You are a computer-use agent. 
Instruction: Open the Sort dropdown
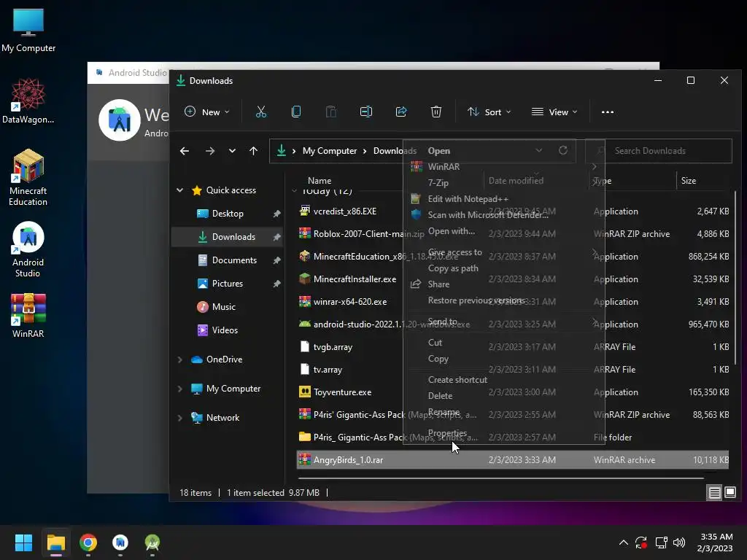pyautogui.click(x=489, y=112)
